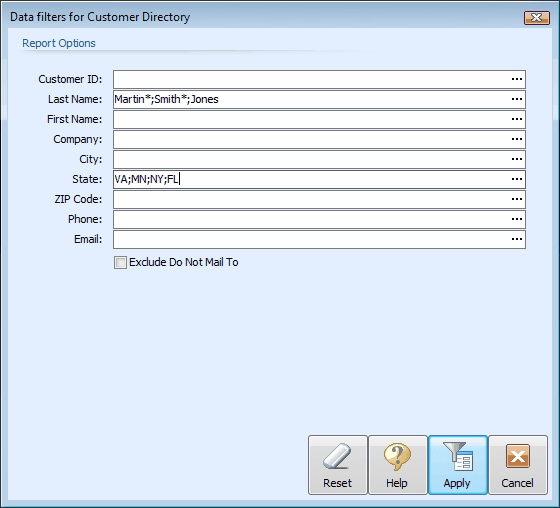Click the ellipsis button beside ZIP Code

click(517, 199)
